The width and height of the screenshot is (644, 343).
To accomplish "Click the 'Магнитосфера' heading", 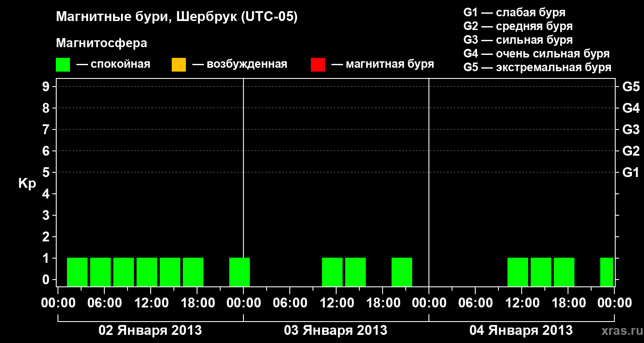I will [101, 43].
